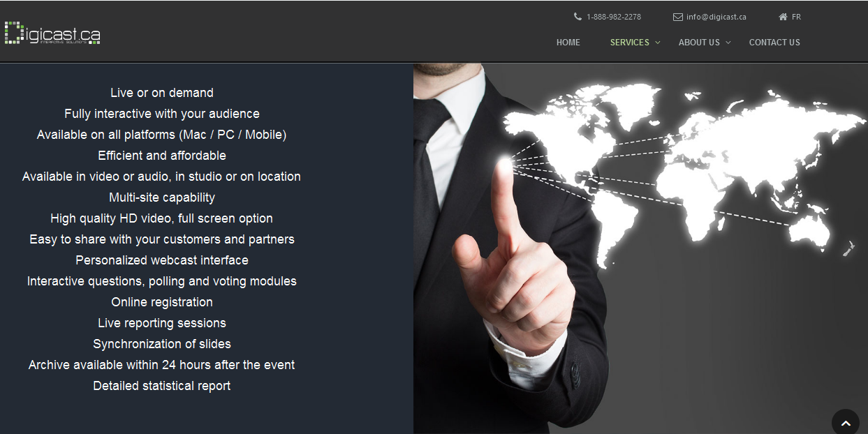Click the "Live or on demand" text

pos(162,93)
